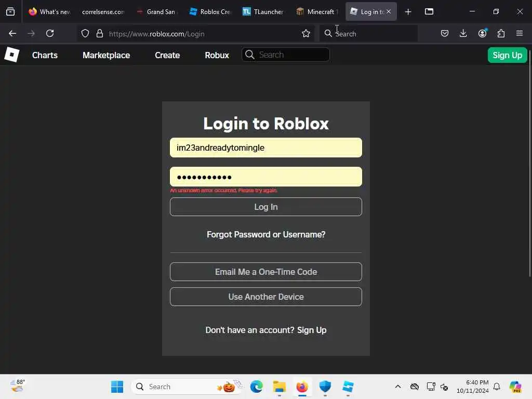Switch to Roblox Creator tab

coord(210,12)
